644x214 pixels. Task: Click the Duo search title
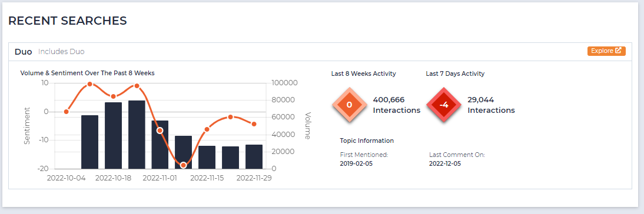pyautogui.click(x=24, y=52)
